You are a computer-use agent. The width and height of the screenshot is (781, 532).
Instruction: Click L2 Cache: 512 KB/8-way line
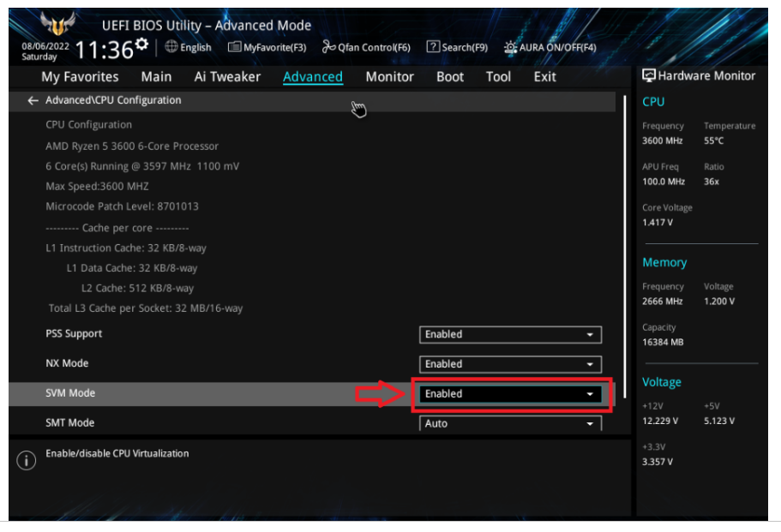[x=137, y=289]
